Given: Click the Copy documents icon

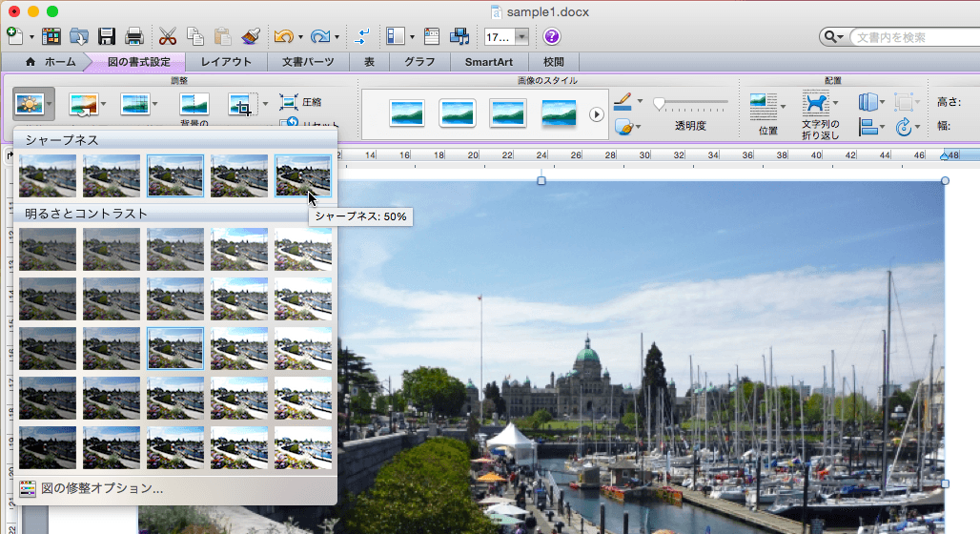Looking at the screenshot, I should [195, 37].
